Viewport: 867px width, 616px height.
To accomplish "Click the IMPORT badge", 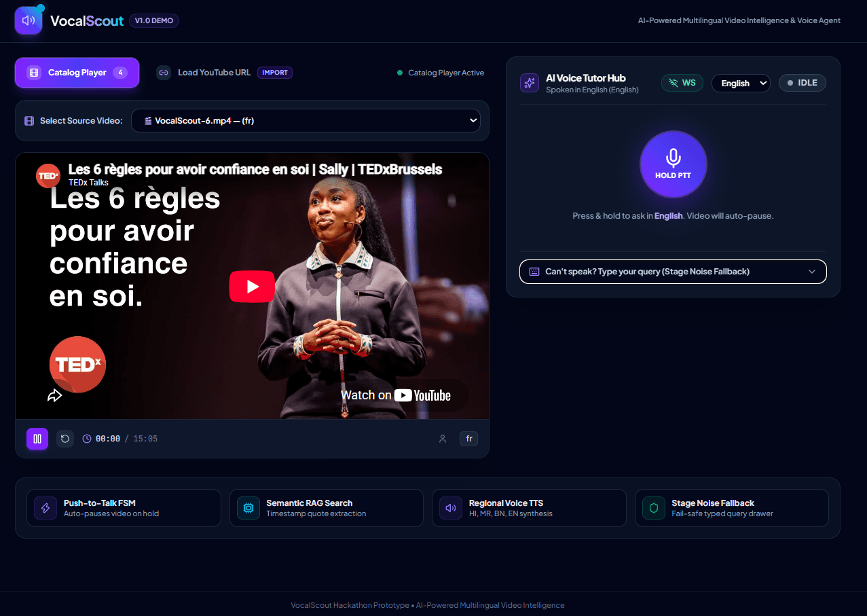I will [275, 73].
